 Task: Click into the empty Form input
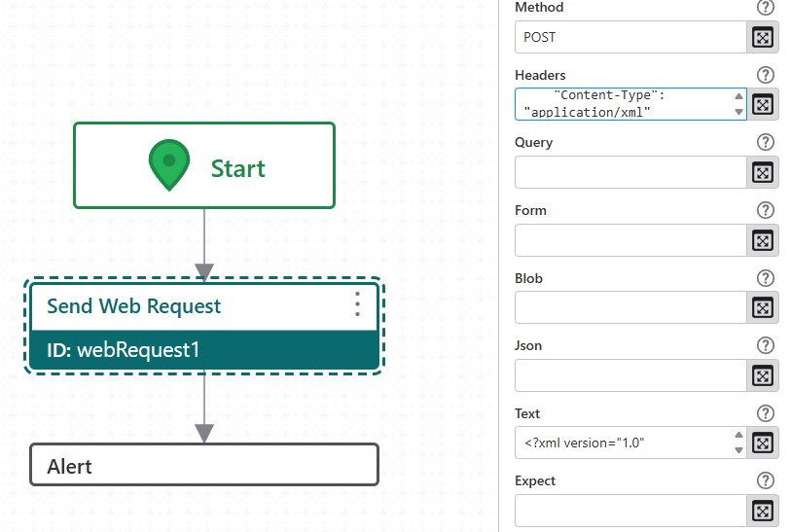[630, 240]
